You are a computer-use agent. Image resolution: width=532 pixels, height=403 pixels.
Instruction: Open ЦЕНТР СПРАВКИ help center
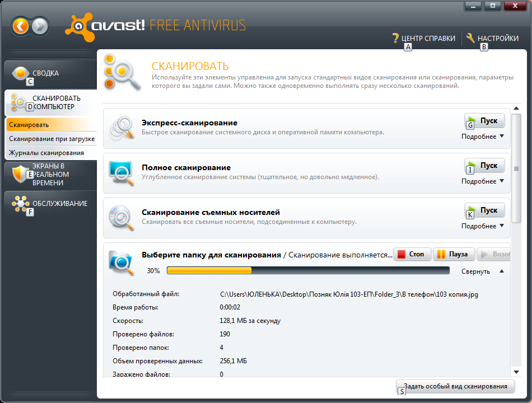(428, 38)
